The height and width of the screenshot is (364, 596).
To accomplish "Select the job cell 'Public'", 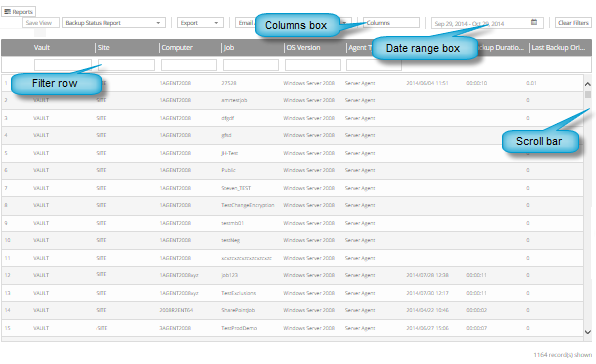I will point(228,170).
